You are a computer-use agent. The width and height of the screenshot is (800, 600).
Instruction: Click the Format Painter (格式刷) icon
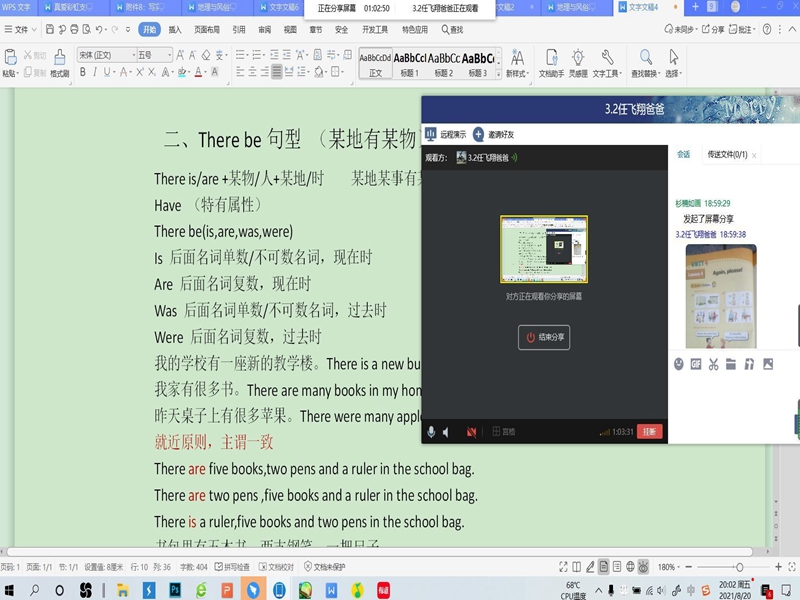tap(60, 61)
